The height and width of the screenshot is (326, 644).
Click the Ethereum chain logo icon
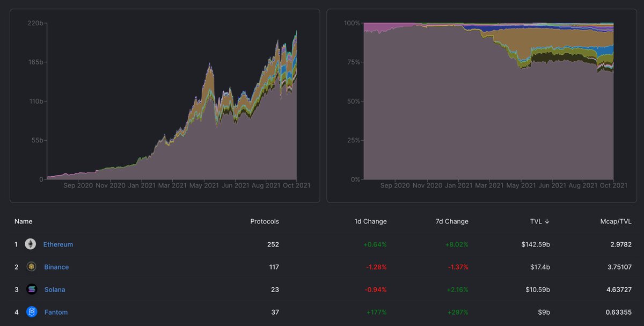[31, 244]
